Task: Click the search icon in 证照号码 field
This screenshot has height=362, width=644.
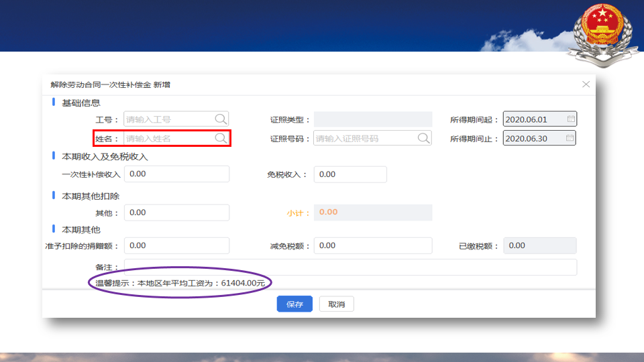Action: [423, 138]
